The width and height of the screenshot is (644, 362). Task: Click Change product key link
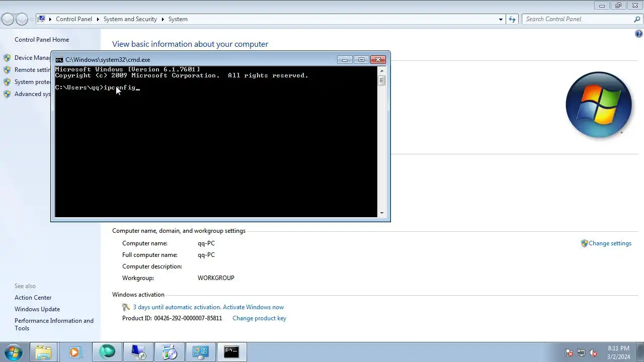click(x=259, y=318)
